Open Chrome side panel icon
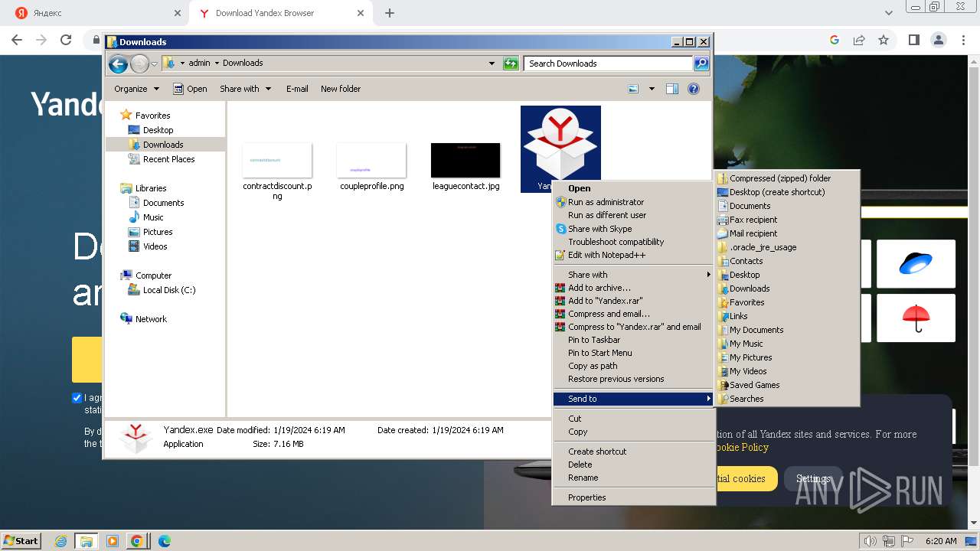The height and width of the screenshot is (551, 980). (x=913, y=40)
